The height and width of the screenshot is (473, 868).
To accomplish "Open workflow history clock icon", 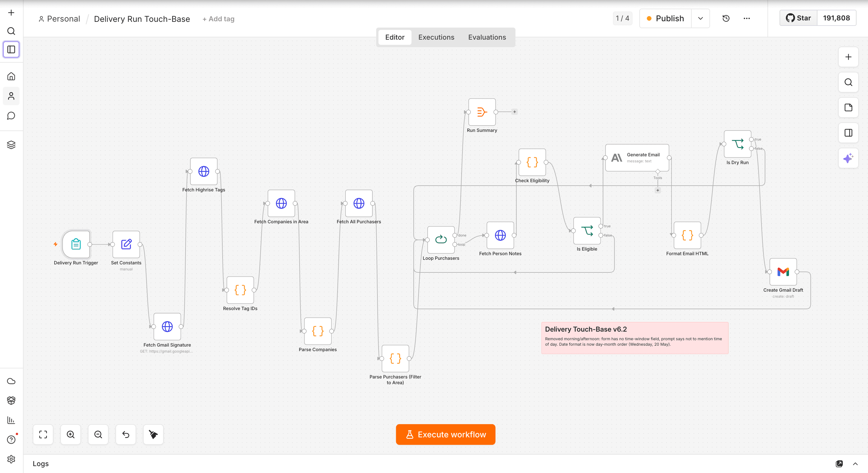I will click(726, 18).
